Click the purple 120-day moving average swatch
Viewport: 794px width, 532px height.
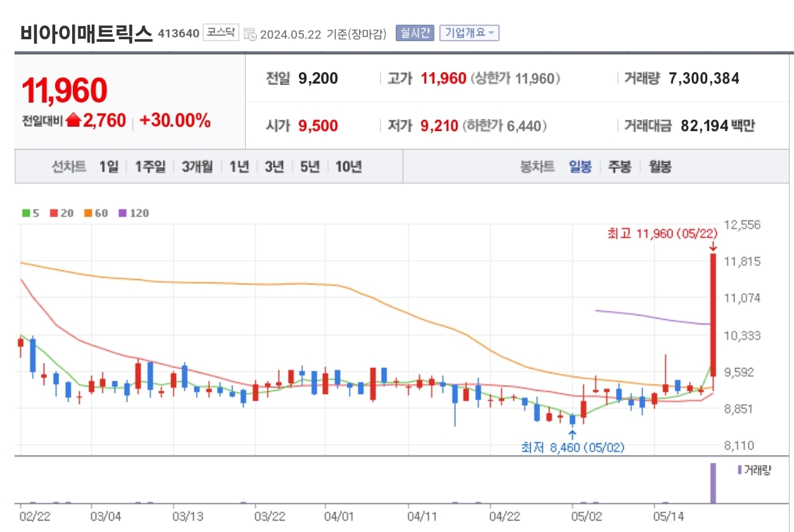(x=122, y=213)
